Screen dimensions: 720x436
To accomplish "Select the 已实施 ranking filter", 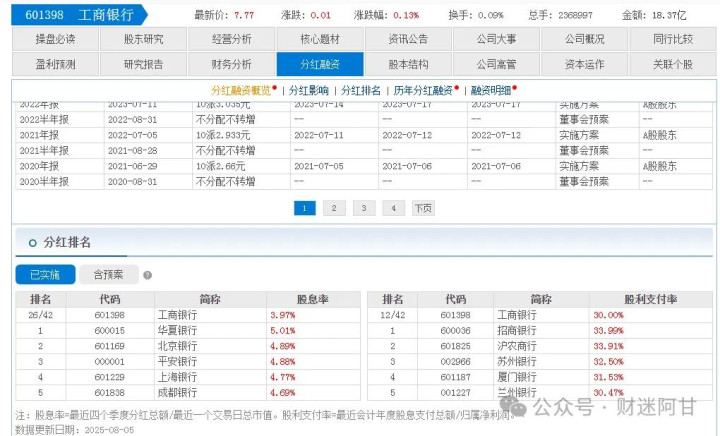I will click(45, 274).
